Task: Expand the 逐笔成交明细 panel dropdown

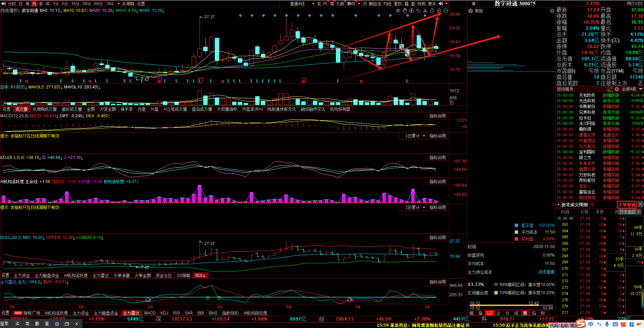Action: click(x=558, y=205)
